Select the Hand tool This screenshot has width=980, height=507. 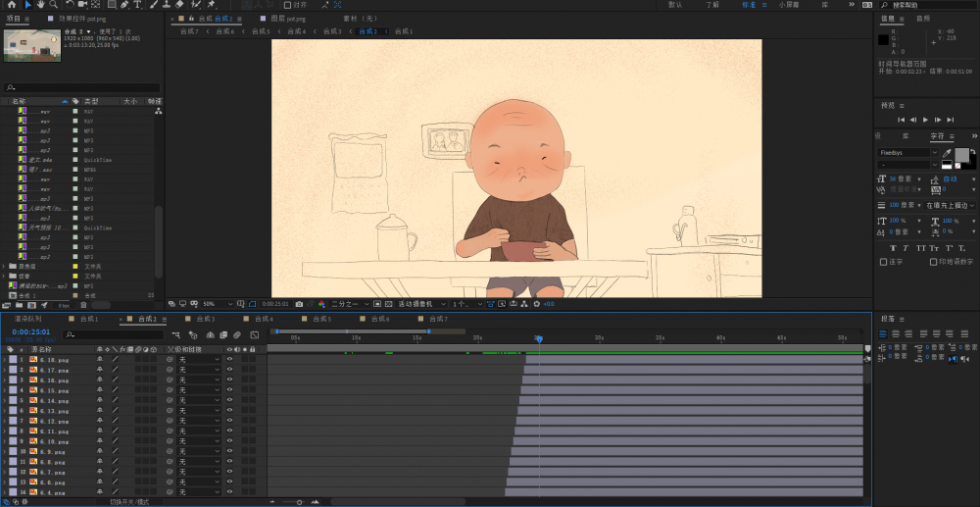pyautogui.click(x=40, y=4)
